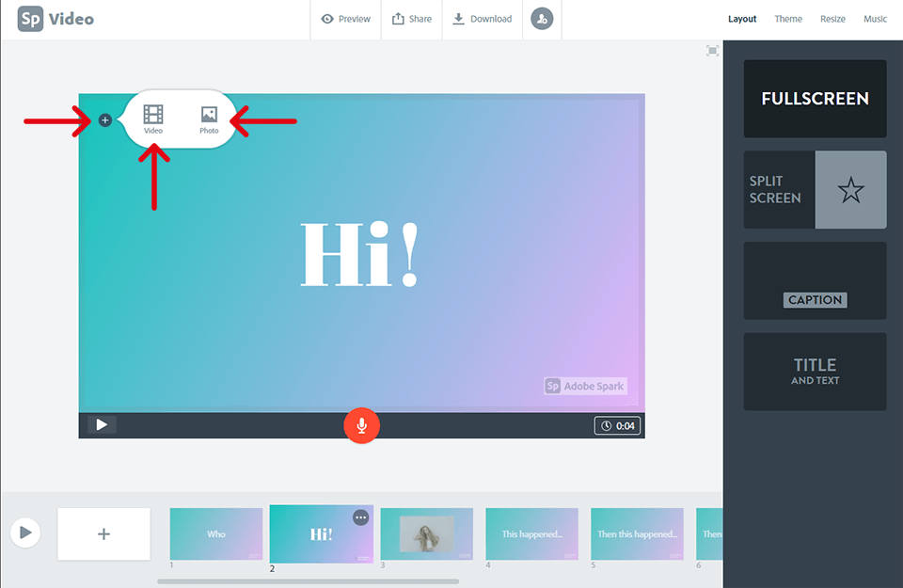
Task: Select the Hi! slide thumbnail
Action: pyautogui.click(x=322, y=533)
